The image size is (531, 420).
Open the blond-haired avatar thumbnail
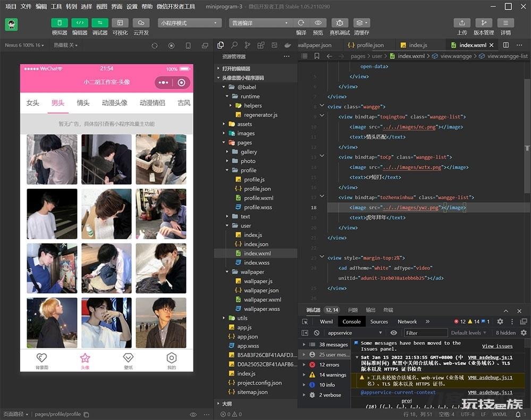point(52,323)
